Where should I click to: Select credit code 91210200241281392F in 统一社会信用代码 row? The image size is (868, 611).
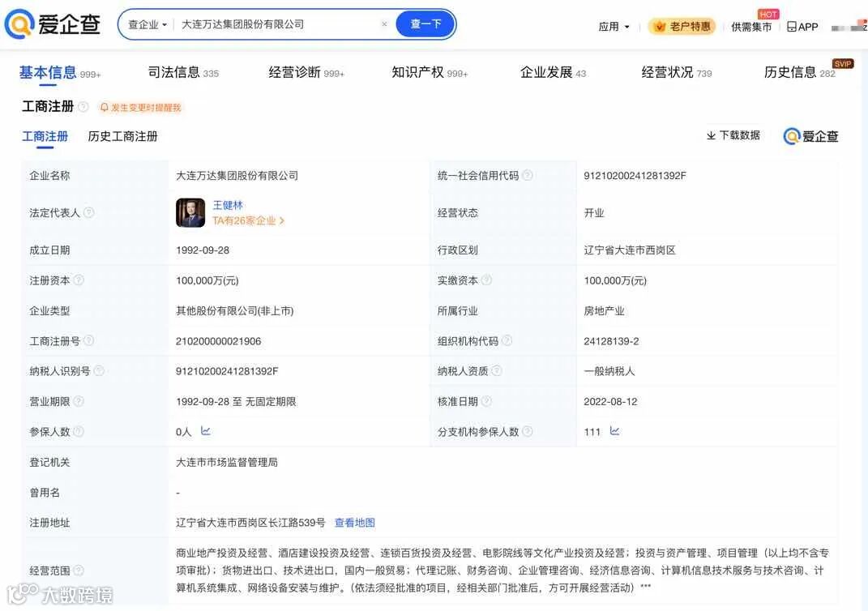[635, 176]
